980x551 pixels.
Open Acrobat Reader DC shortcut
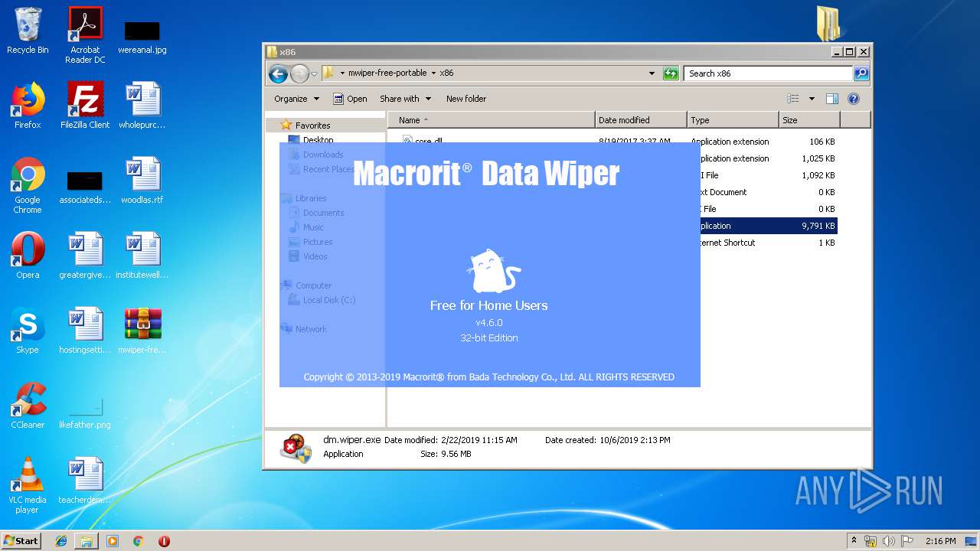pyautogui.click(x=85, y=35)
